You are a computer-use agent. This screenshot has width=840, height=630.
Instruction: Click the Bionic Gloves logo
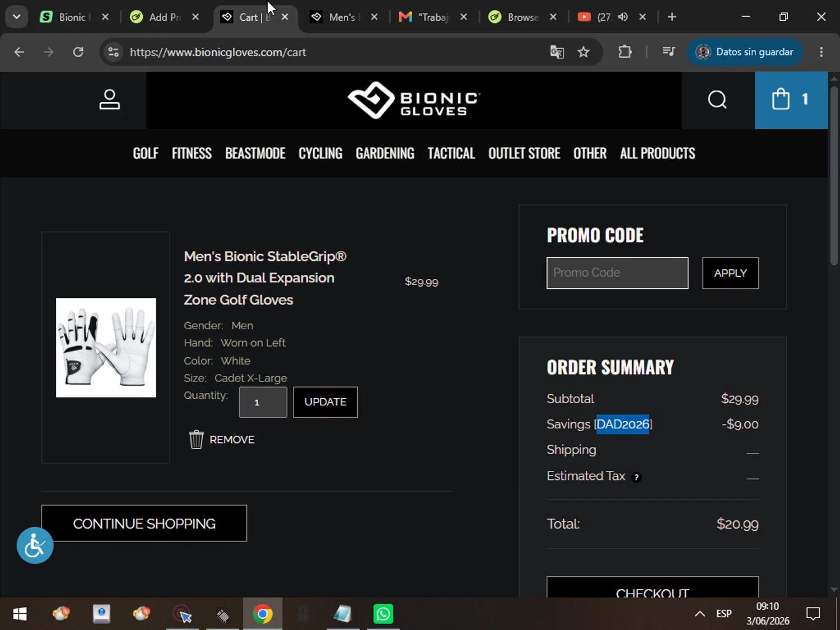point(414,100)
